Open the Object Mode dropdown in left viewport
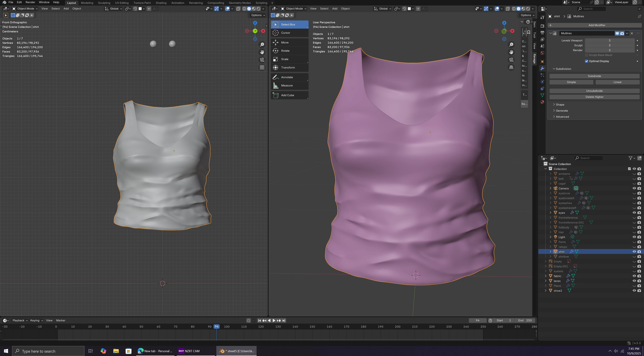Viewport: 644px width, 356px height. point(25,9)
